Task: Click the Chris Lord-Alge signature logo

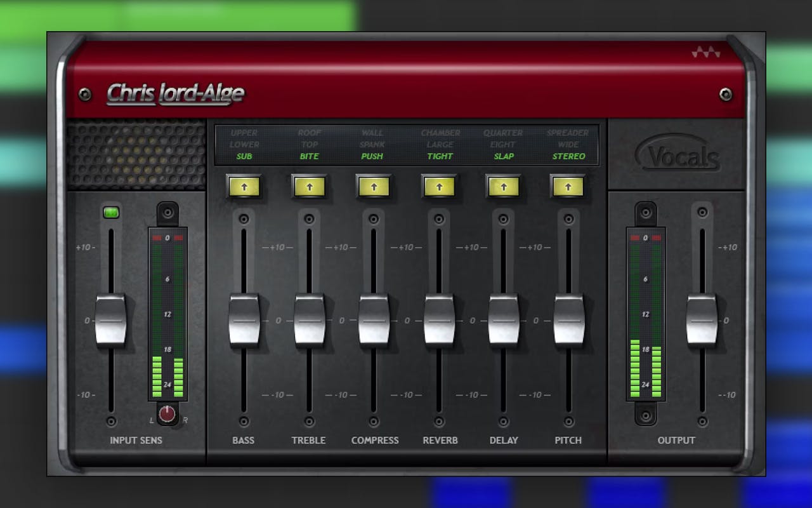Action: [175, 93]
